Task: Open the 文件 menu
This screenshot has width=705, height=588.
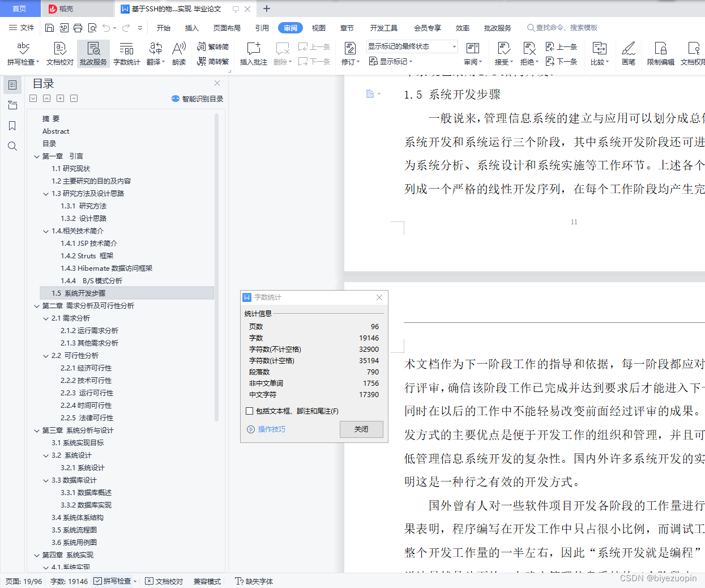Action: click(22, 28)
